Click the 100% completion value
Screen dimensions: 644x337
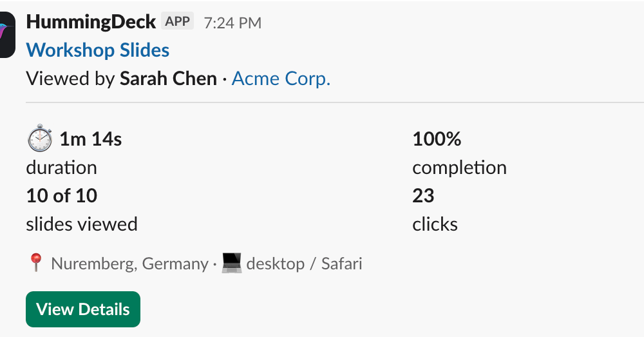point(437,139)
